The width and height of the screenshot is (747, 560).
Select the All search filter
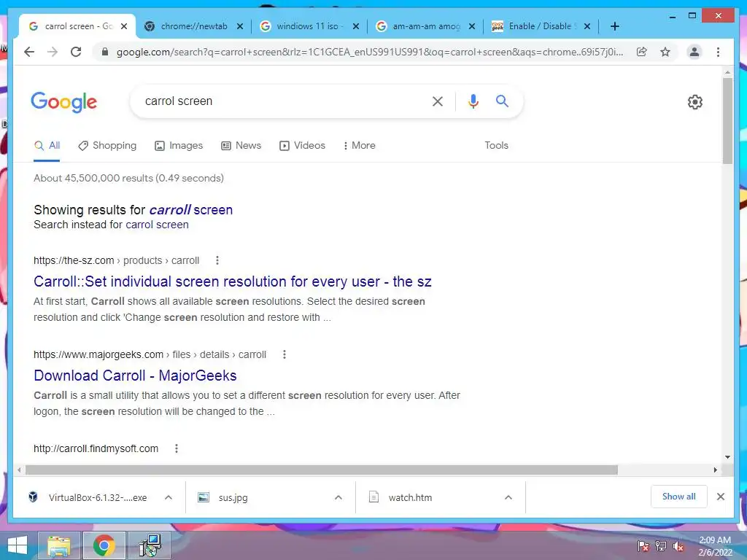tap(47, 146)
